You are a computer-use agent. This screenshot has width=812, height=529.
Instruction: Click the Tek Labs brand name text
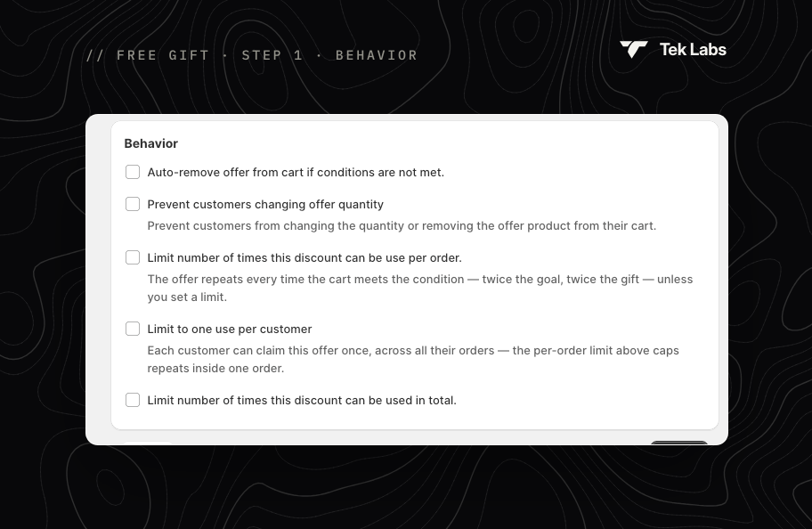tap(693, 50)
